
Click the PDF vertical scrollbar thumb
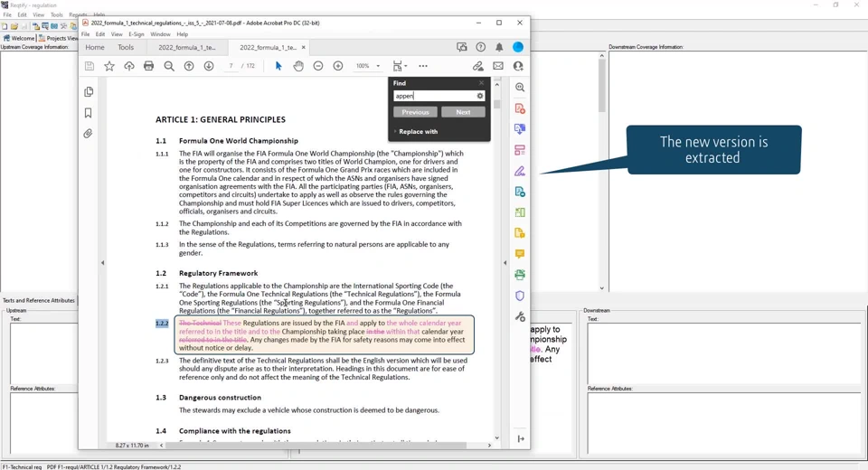(496, 104)
